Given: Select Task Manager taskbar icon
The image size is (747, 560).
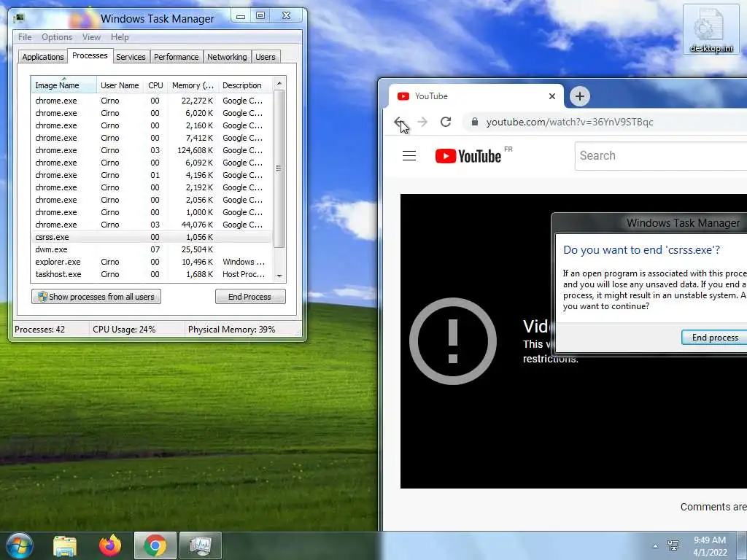Looking at the screenshot, I should (201, 545).
